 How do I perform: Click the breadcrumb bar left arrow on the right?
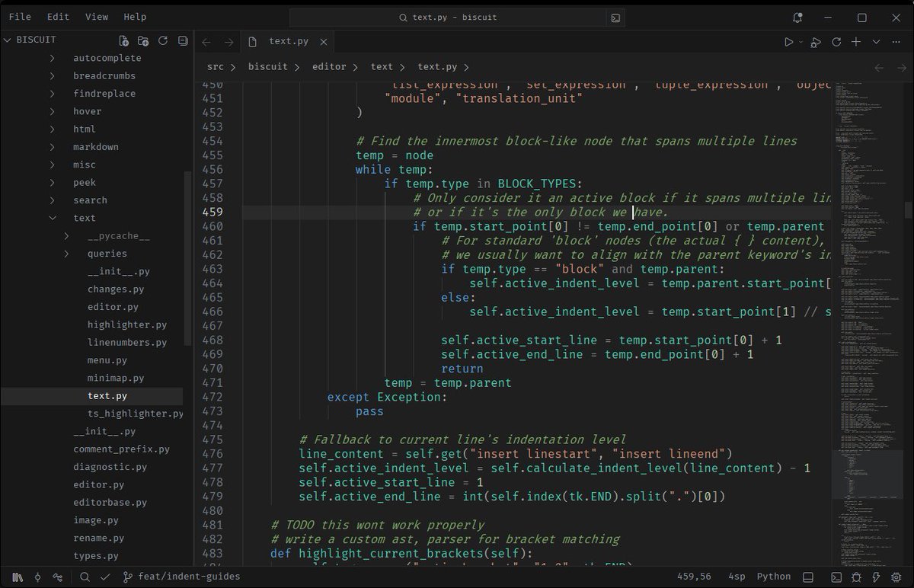(x=879, y=68)
